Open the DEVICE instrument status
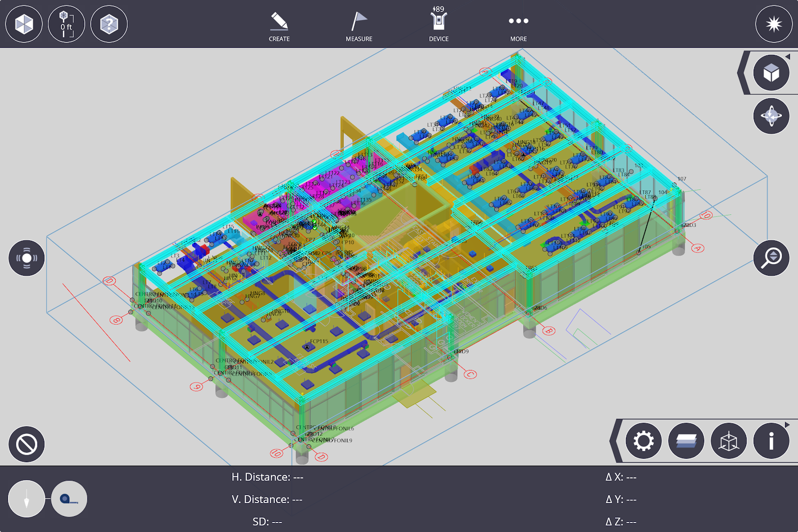The height and width of the screenshot is (532, 798). [438, 25]
